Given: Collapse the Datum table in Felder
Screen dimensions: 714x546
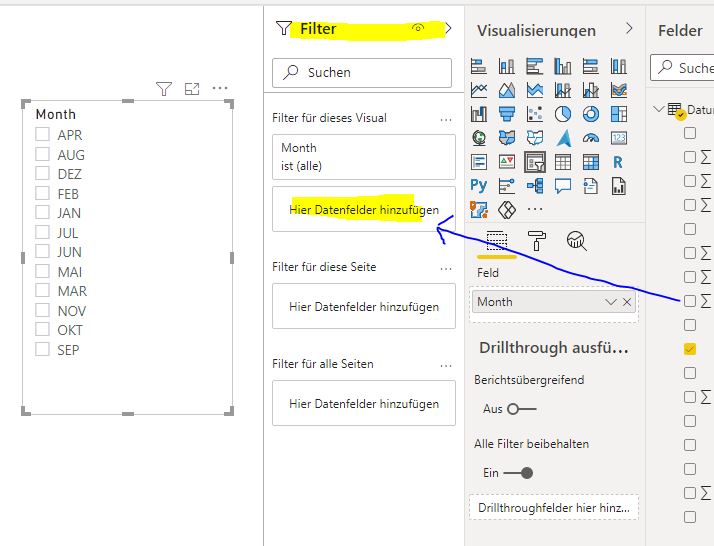Looking at the screenshot, I should [658, 109].
